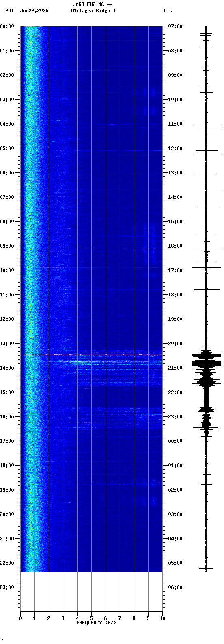This screenshot has height=644, width=224.
Task: Click the 04:00 PDT time label
Action: click(x=7, y=124)
